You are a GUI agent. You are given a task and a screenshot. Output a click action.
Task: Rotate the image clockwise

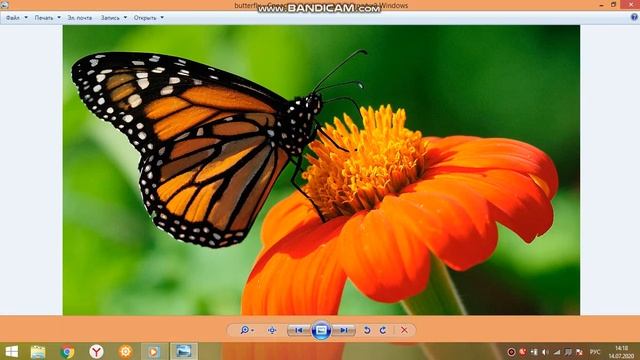383,330
